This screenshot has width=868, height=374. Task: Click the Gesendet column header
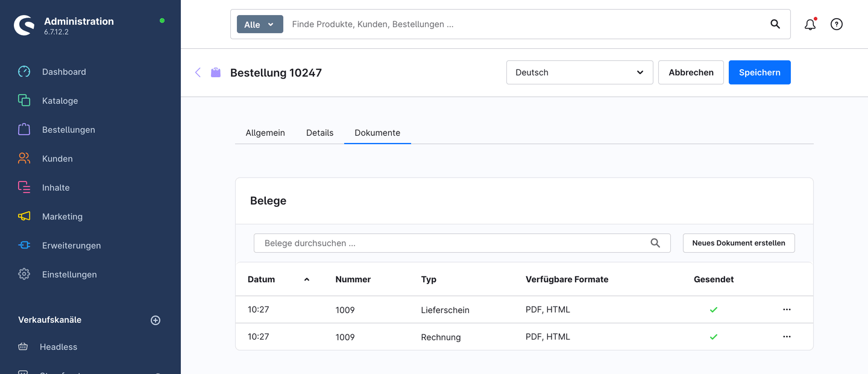[714, 279]
